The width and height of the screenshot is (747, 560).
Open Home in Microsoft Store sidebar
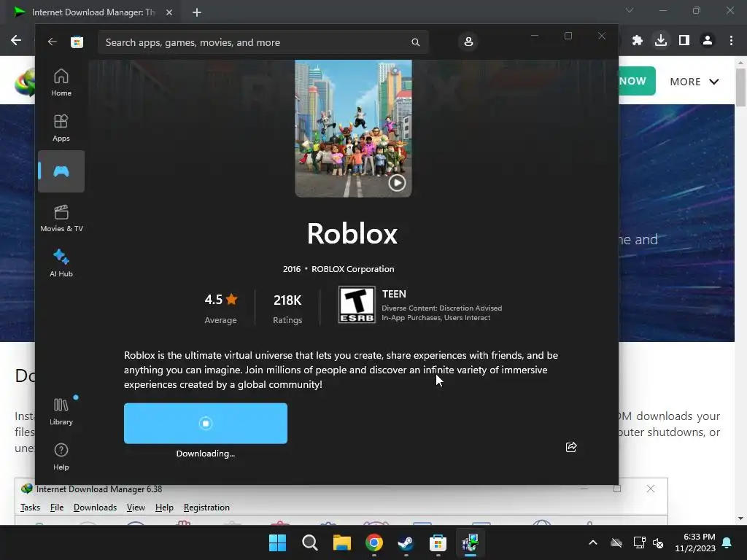[61, 83]
